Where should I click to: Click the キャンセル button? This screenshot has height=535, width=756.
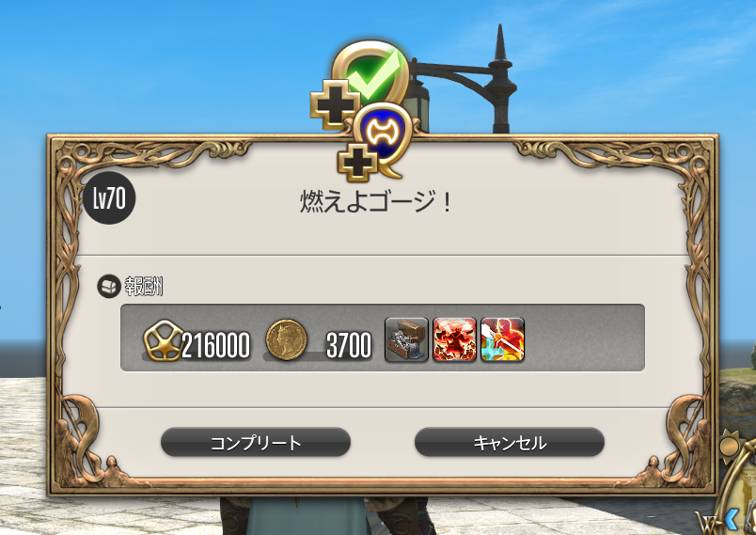click(x=509, y=442)
